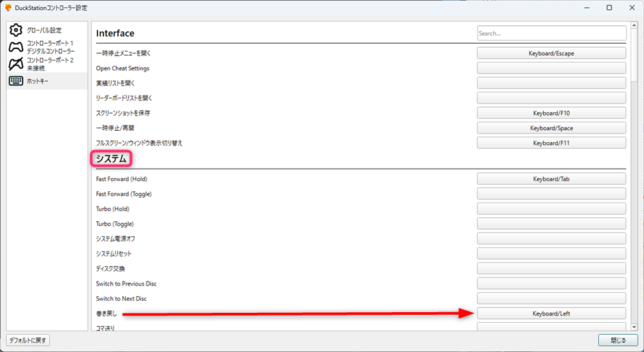This screenshot has width=644, height=352.
Task: Change the Keyboard/Tab Fast Forward binding
Action: [x=551, y=179]
